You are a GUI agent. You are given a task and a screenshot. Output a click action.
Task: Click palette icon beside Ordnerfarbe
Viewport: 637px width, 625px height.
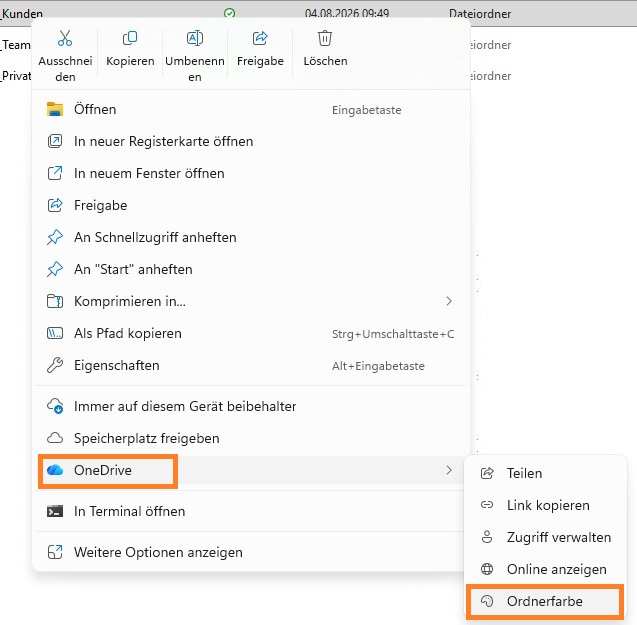[x=487, y=601]
